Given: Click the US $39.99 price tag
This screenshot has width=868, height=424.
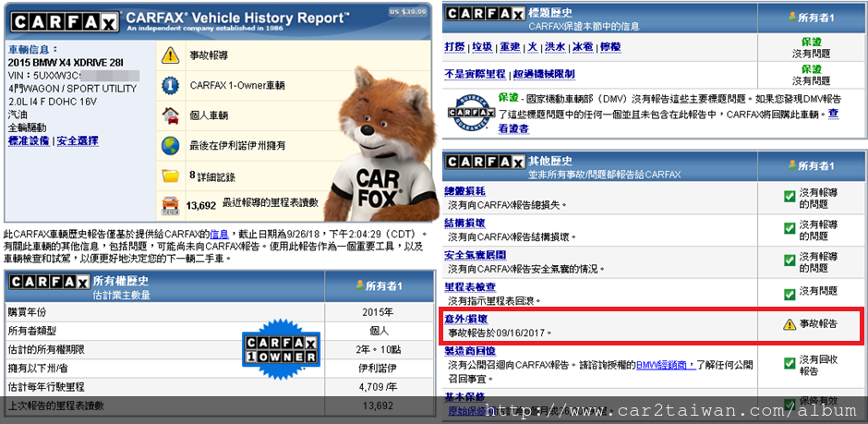Looking at the screenshot, I should pyautogui.click(x=408, y=10).
